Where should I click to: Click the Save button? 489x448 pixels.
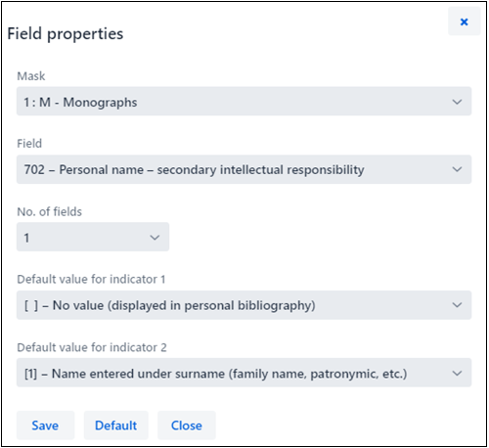tap(45, 426)
